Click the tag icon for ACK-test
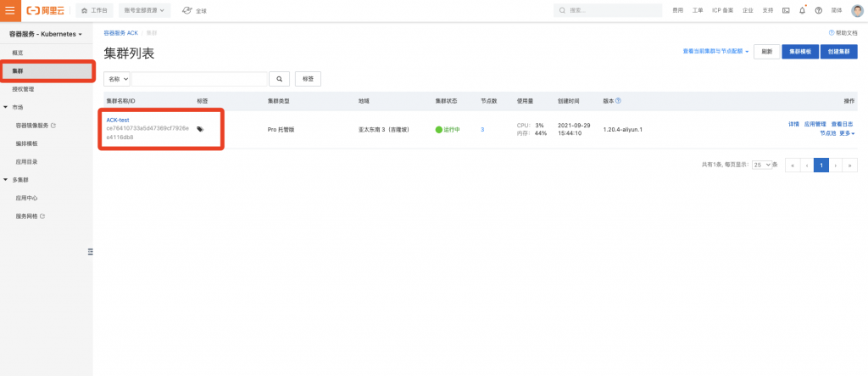Viewport: 868px width, 376px height. pyautogui.click(x=200, y=129)
